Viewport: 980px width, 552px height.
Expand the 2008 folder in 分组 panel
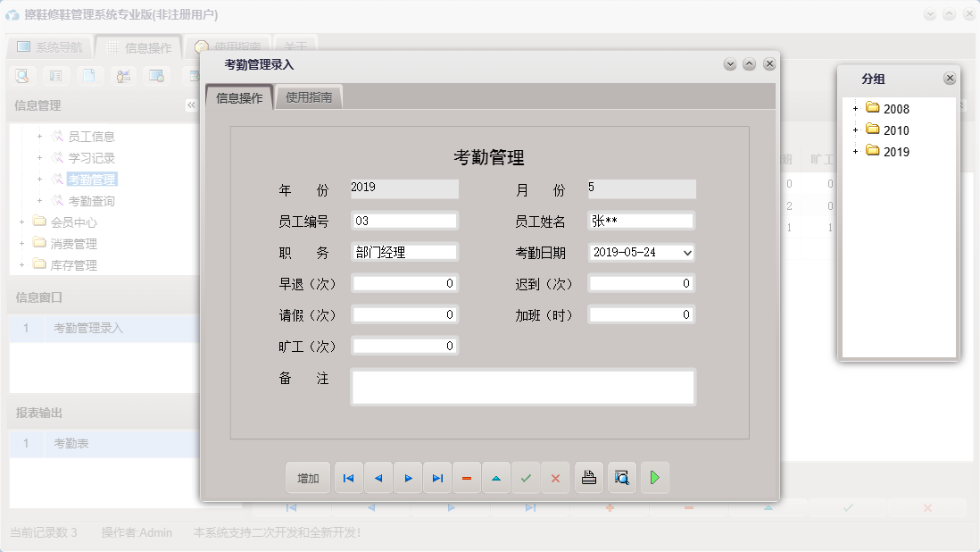click(x=854, y=108)
